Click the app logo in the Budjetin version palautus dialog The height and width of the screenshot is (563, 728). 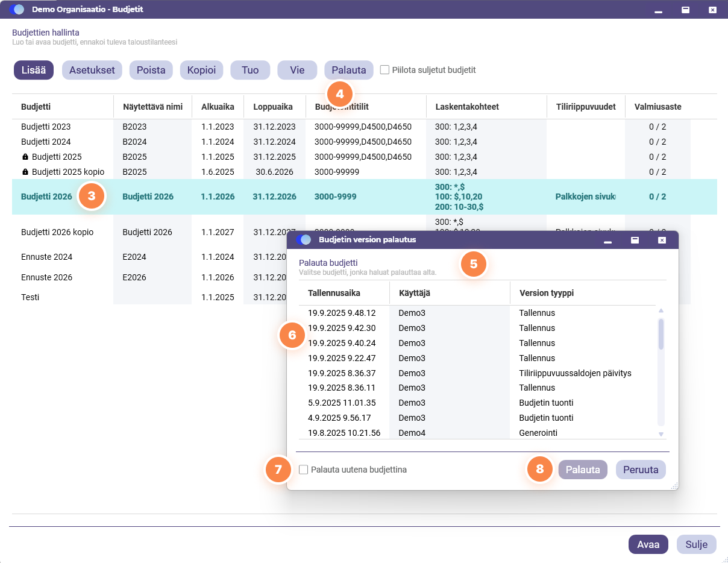click(x=304, y=239)
